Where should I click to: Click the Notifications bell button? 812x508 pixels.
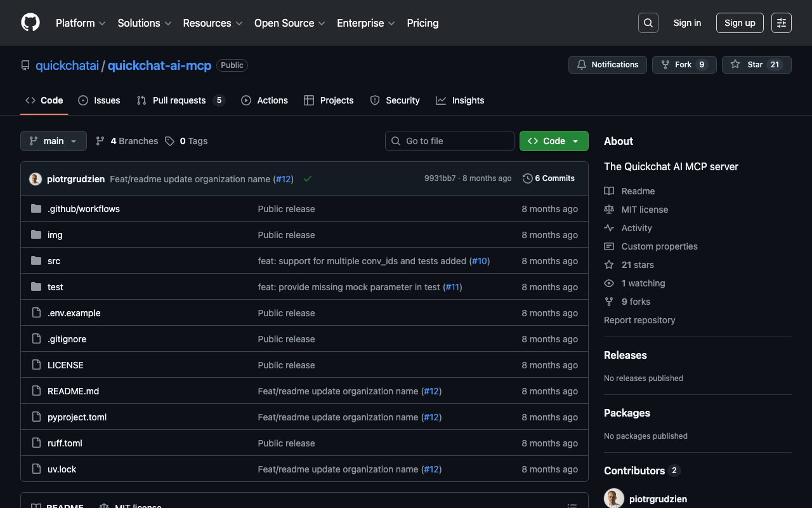607,65
